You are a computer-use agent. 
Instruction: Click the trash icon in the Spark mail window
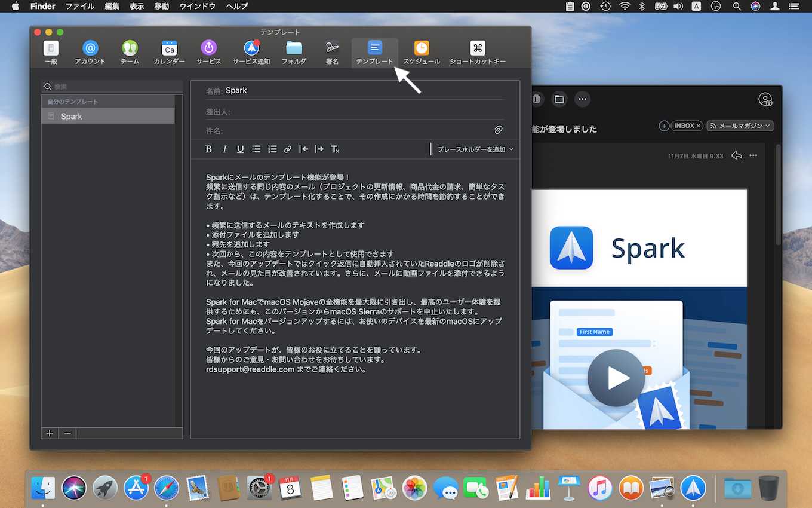[536, 99]
